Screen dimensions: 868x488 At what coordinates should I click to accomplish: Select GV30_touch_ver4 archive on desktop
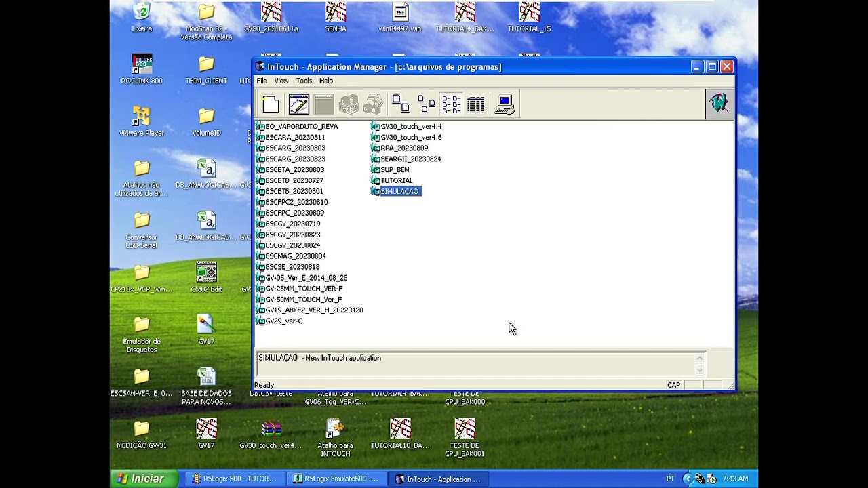pos(271,434)
